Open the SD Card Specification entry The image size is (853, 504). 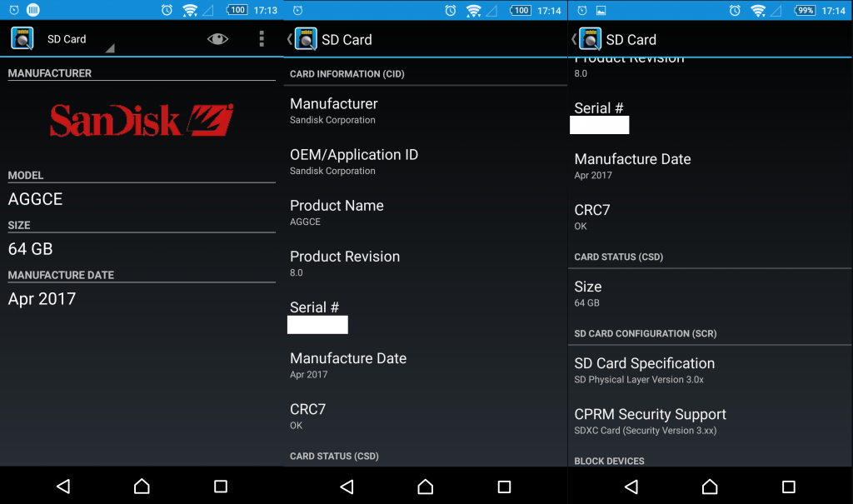pos(710,371)
